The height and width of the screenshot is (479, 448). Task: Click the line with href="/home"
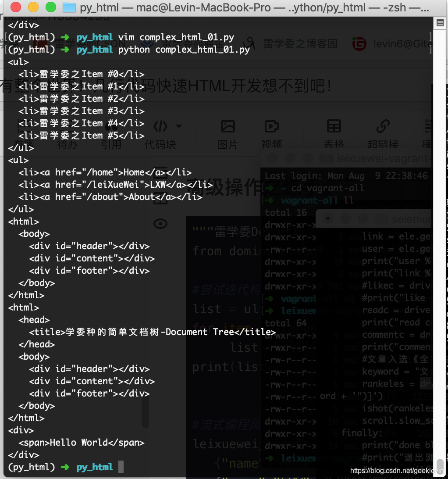coord(105,172)
